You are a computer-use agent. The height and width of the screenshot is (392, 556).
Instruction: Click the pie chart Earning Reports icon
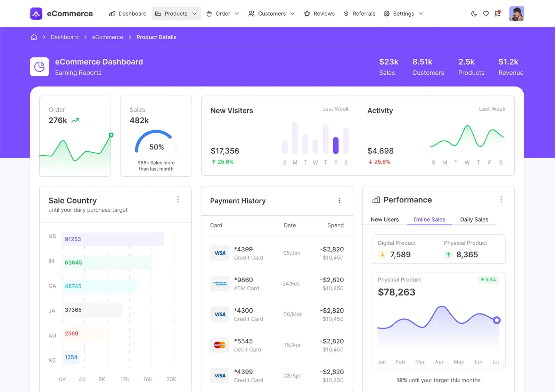pos(40,67)
